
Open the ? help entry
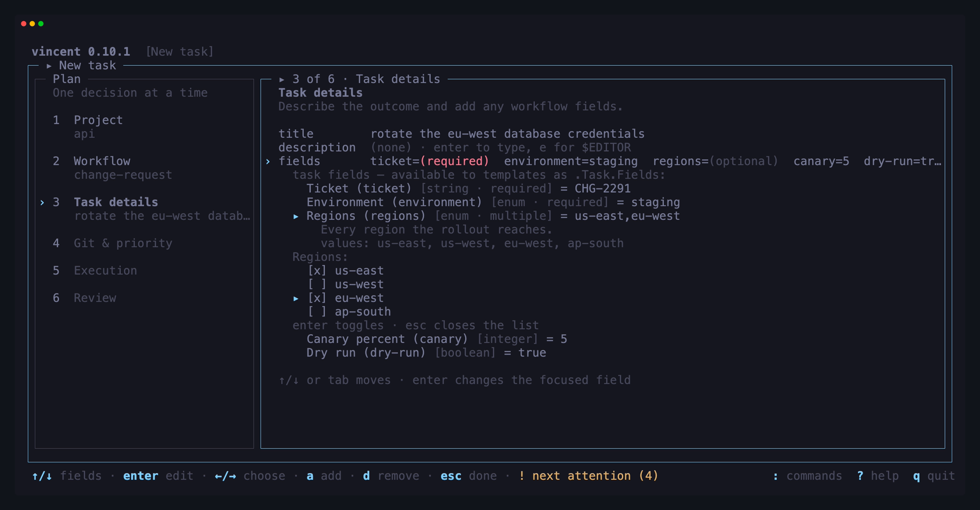coord(878,476)
